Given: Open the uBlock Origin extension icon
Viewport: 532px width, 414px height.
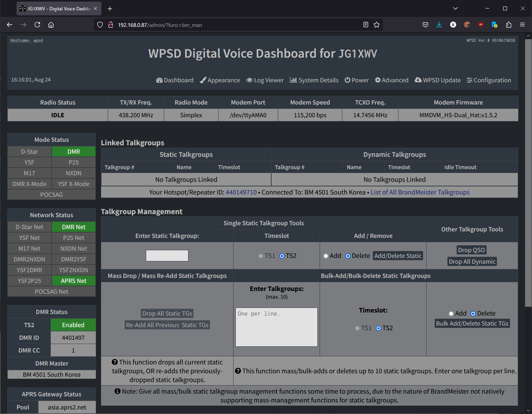Looking at the screenshot, I should tap(481, 25).
